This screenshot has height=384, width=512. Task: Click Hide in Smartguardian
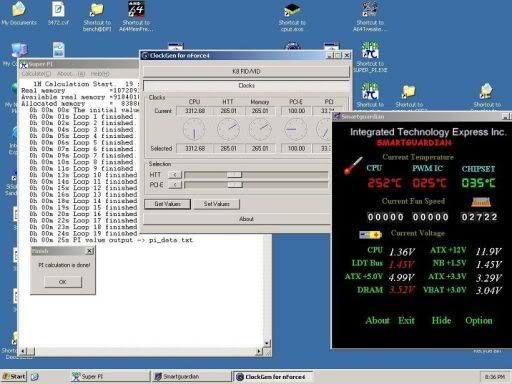click(441, 320)
